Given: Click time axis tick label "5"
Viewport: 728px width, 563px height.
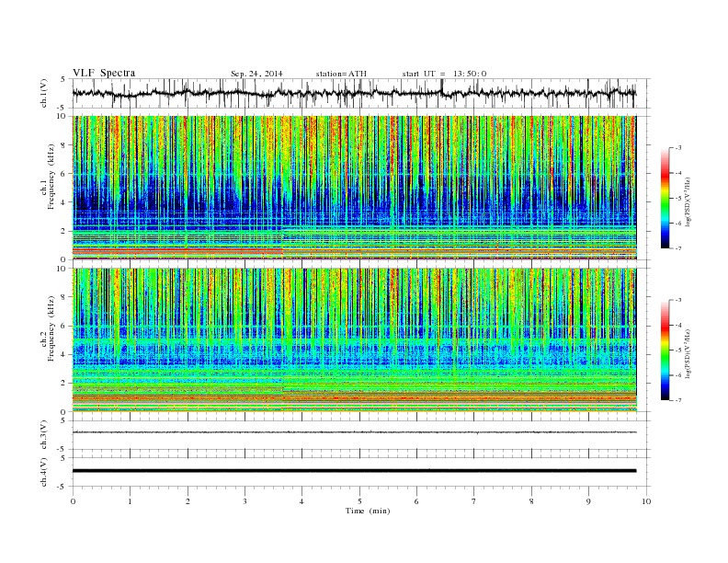Looking at the screenshot, I should [359, 501].
